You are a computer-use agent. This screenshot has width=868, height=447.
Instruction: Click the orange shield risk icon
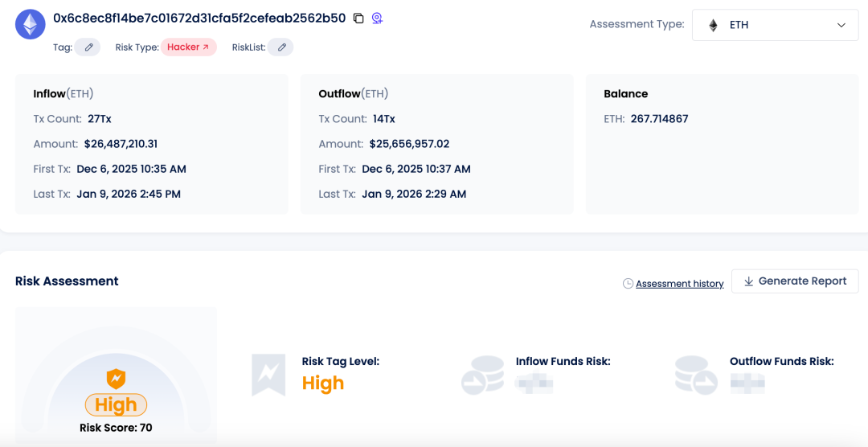pos(116,378)
